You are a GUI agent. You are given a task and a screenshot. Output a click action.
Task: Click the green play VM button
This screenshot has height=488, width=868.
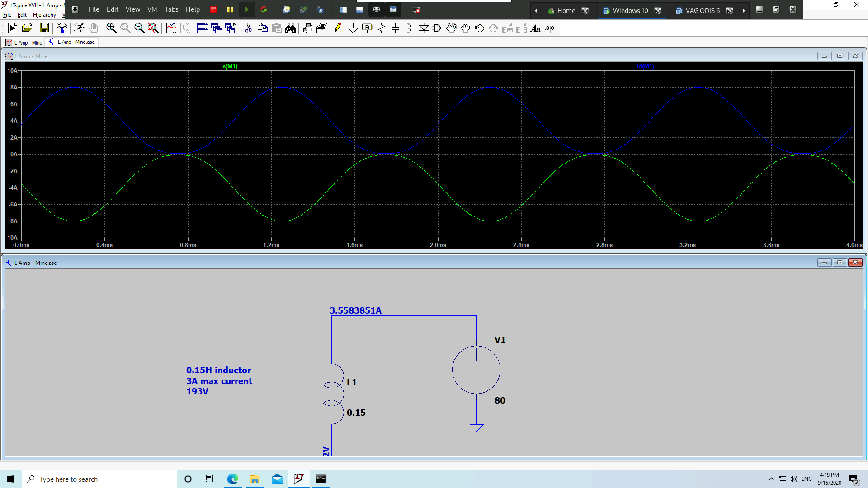(246, 9)
